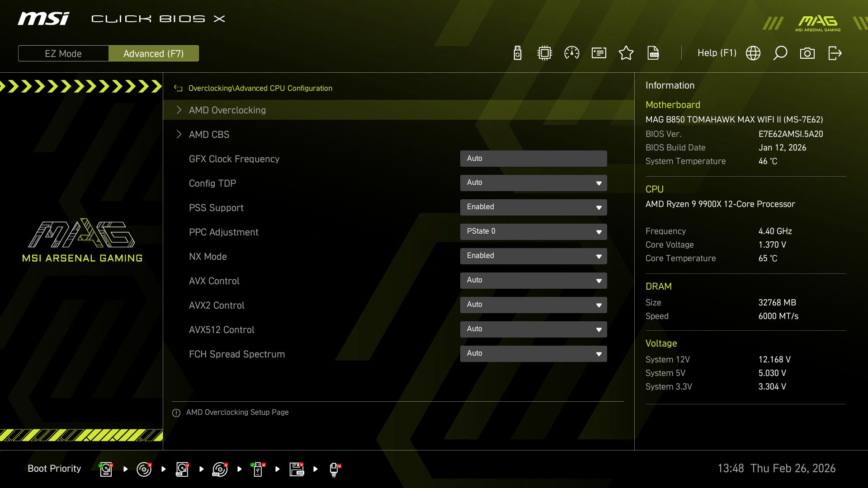The height and width of the screenshot is (488, 868).
Task: Take a BIOS screenshot with the camera icon
Action: pyautogui.click(x=808, y=53)
